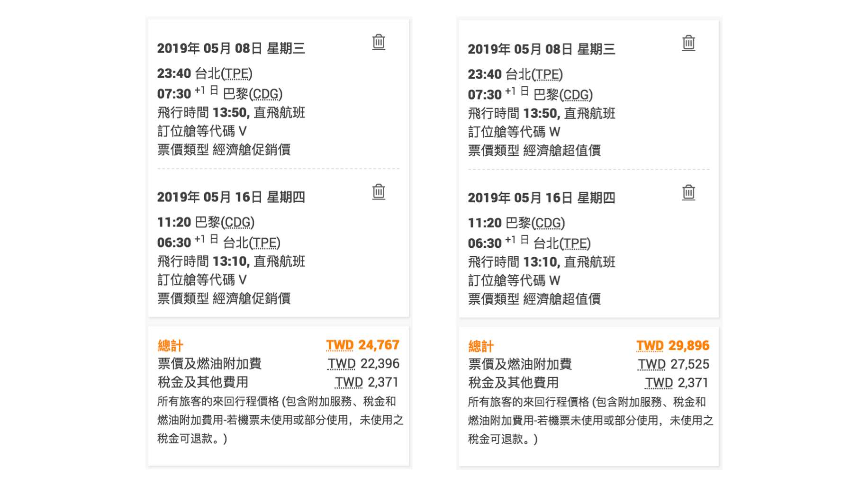868x486 pixels.
Task: Select the left card's 總計 total label
Action: pos(170,346)
